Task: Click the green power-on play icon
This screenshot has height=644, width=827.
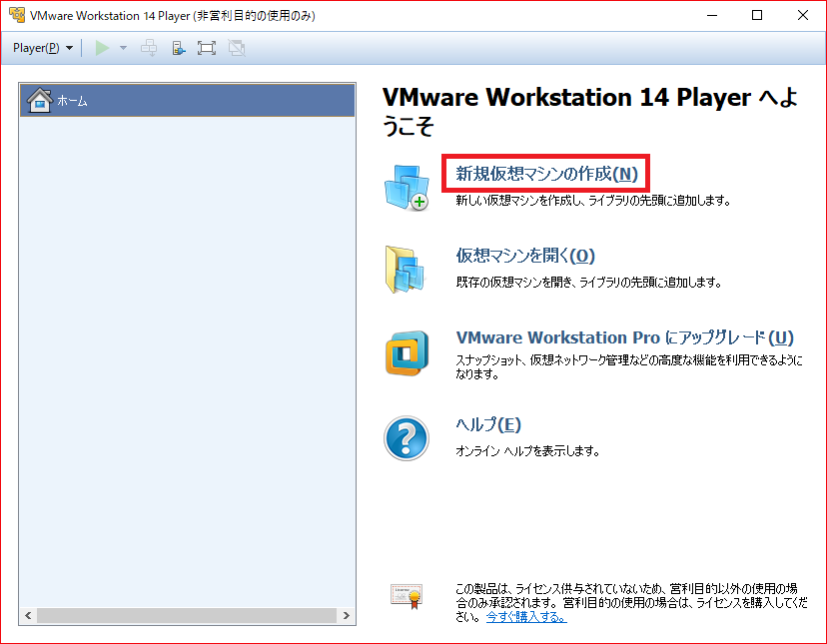Action: click(102, 48)
